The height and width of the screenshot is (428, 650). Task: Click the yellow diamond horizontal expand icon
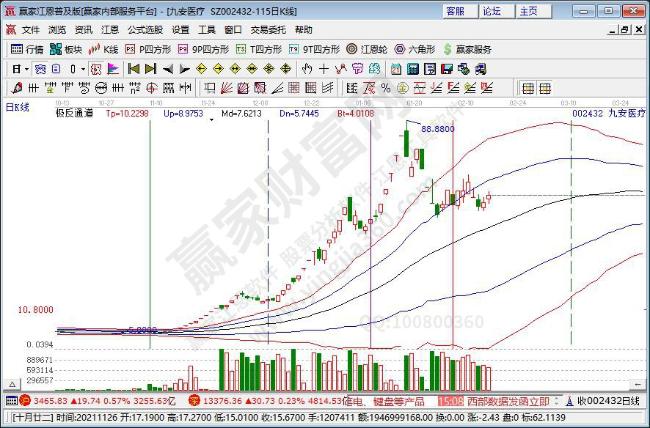click(235, 69)
